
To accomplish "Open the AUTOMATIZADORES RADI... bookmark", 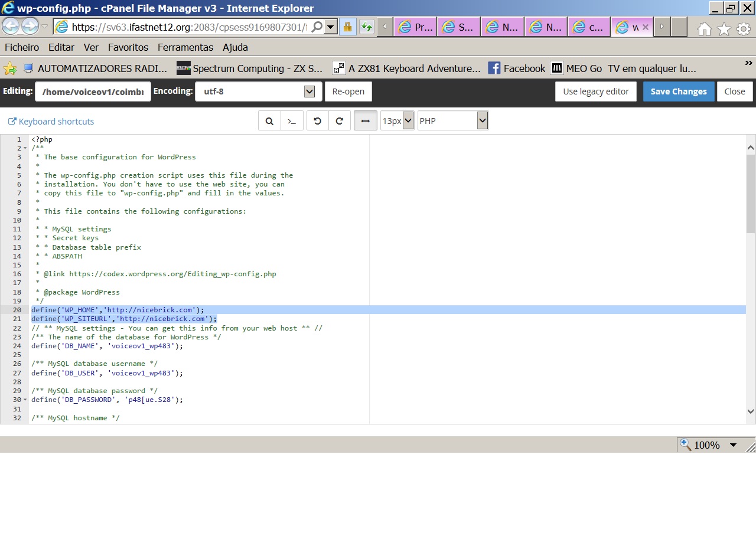I will click(x=95, y=68).
